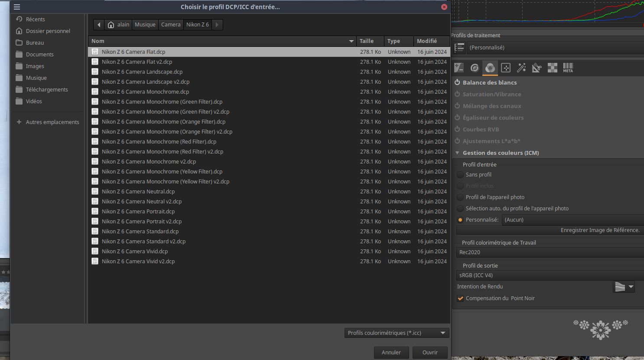
Task: Select Nikon Z 6 Camera Portrait v2.dcp
Action: 269,221
